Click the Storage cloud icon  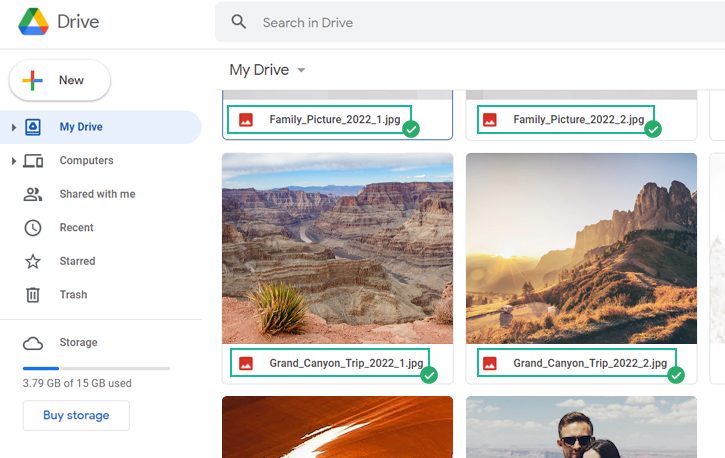tap(33, 343)
